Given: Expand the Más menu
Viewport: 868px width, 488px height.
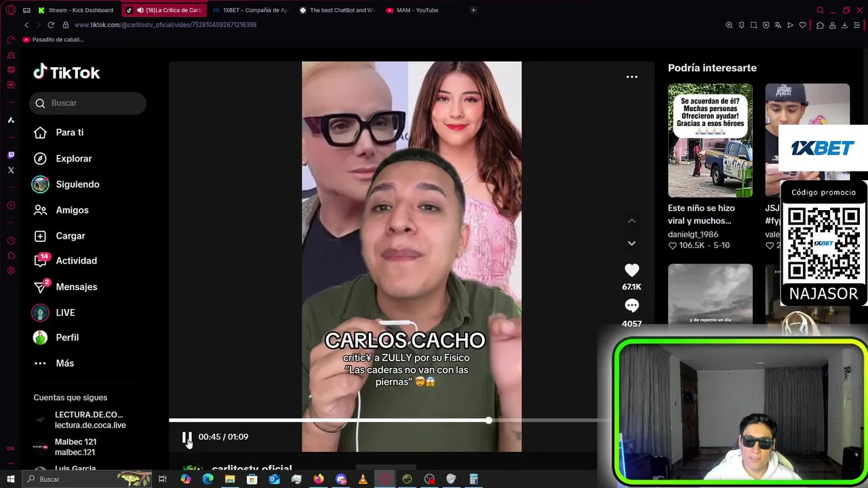Looking at the screenshot, I should (54, 363).
